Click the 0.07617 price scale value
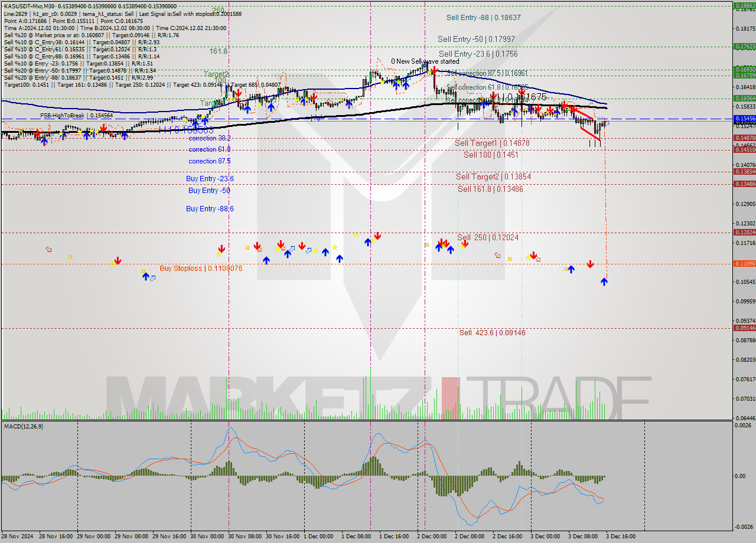The width and height of the screenshot is (756, 543). coord(745,379)
